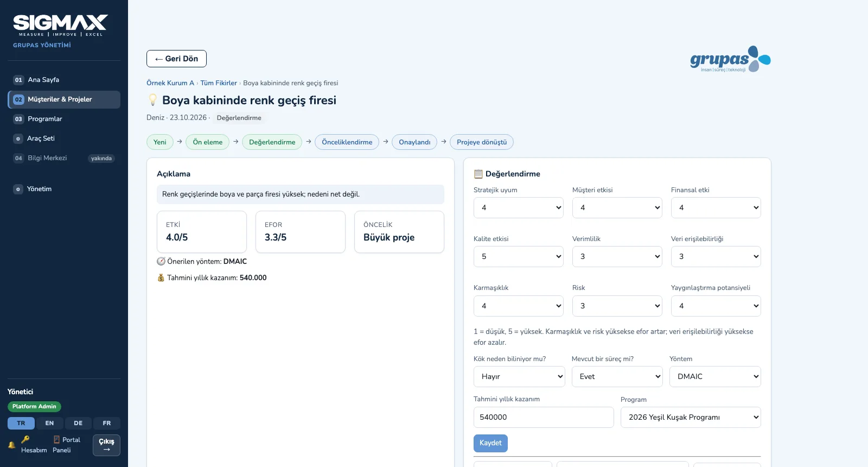The image size is (868, 467).
Task: Click the Yönetim sidebar icon
Action: coord(18,189)
